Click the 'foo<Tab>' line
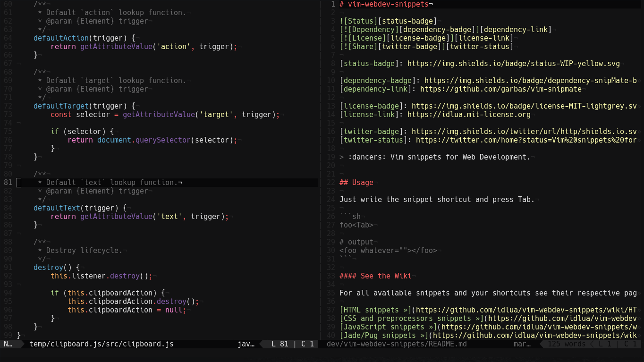The height and width of the screenshot is (362, 644). (x=356, y=225)
